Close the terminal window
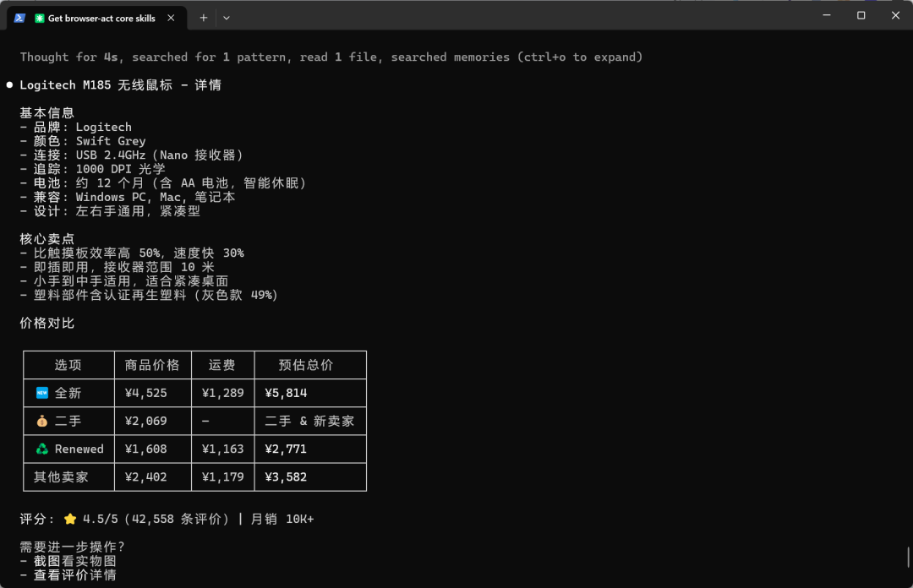913x588 pixels. [895, 15]
